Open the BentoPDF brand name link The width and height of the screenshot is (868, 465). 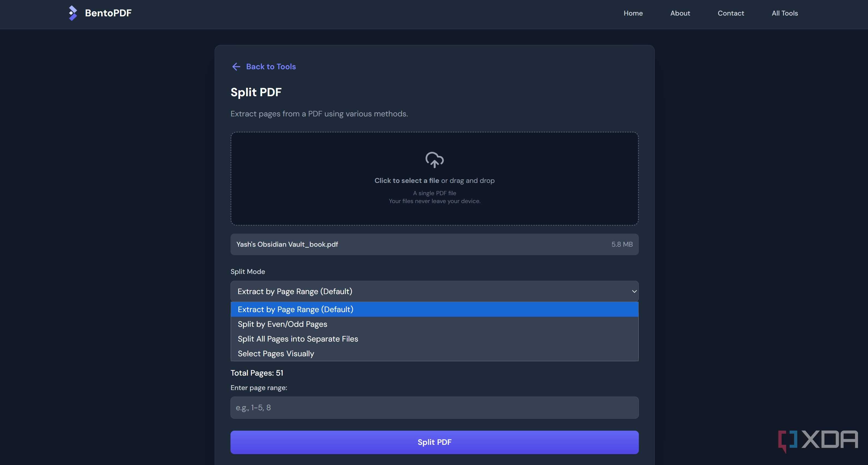click(108, 13)
